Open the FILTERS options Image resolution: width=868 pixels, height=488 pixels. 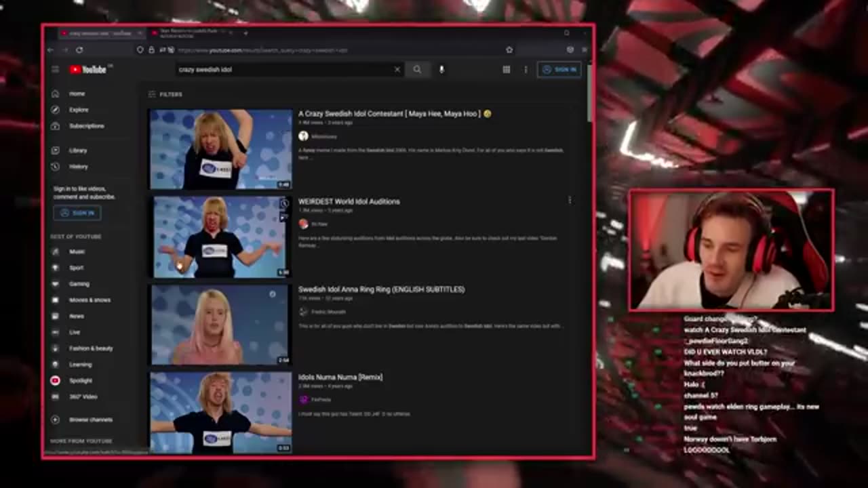tap(165, 95)
